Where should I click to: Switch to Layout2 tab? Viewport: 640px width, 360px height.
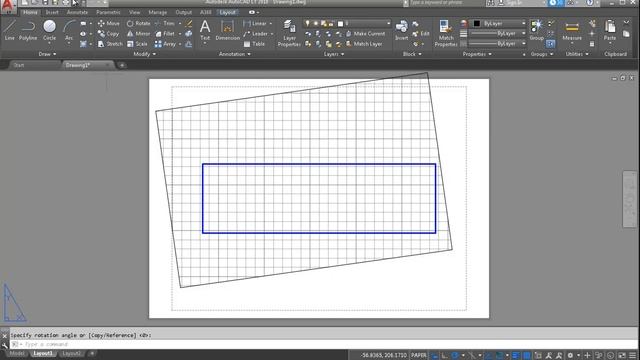click(x=71, y=353)
